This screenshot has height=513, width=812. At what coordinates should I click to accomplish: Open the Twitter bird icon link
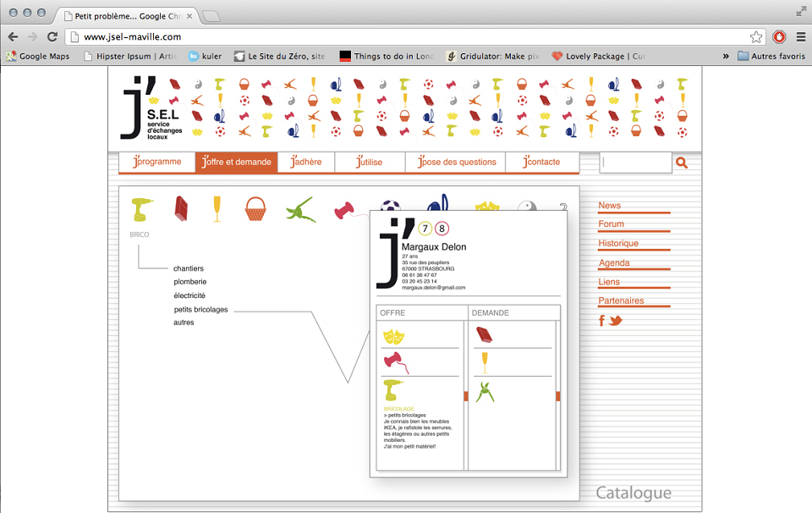click(615, 321)
